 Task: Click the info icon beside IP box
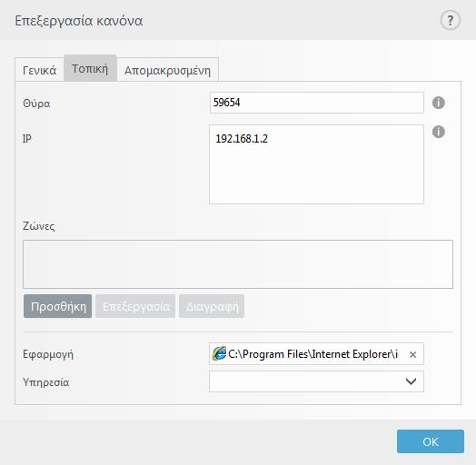point(439,132)
